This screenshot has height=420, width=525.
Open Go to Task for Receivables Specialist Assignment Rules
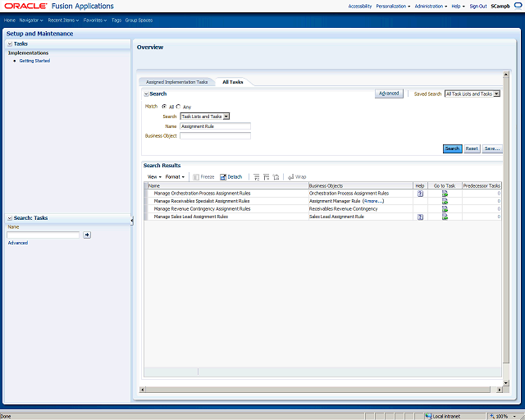[445, 201]
